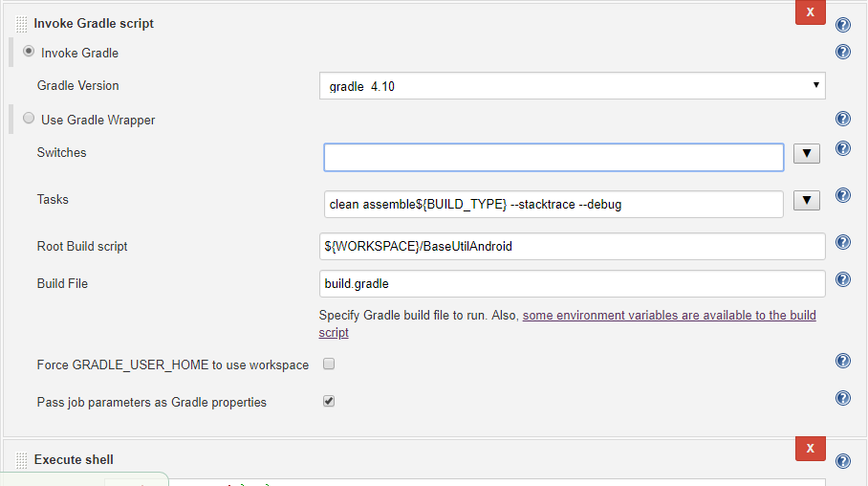Expand the Switches text area arrow

(807, 153)
